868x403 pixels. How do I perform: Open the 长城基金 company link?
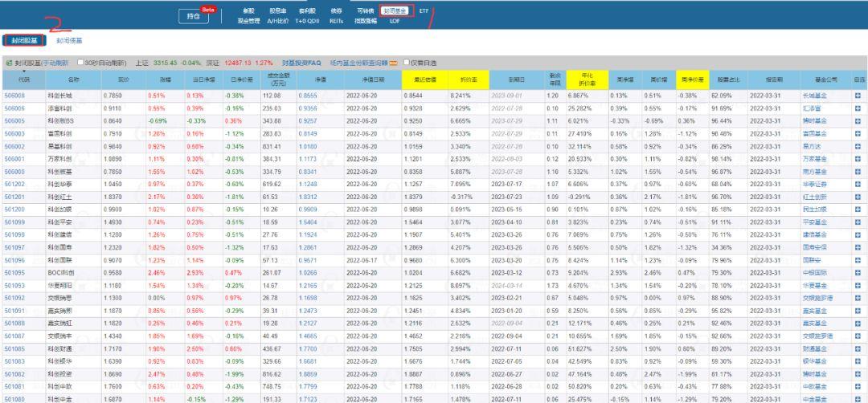pyautogui.click(x=813, y=95)
